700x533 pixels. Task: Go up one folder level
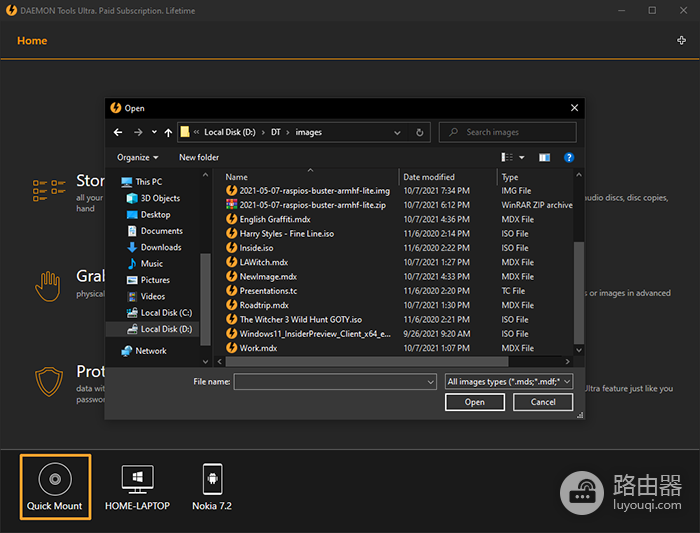coord(168,133)
